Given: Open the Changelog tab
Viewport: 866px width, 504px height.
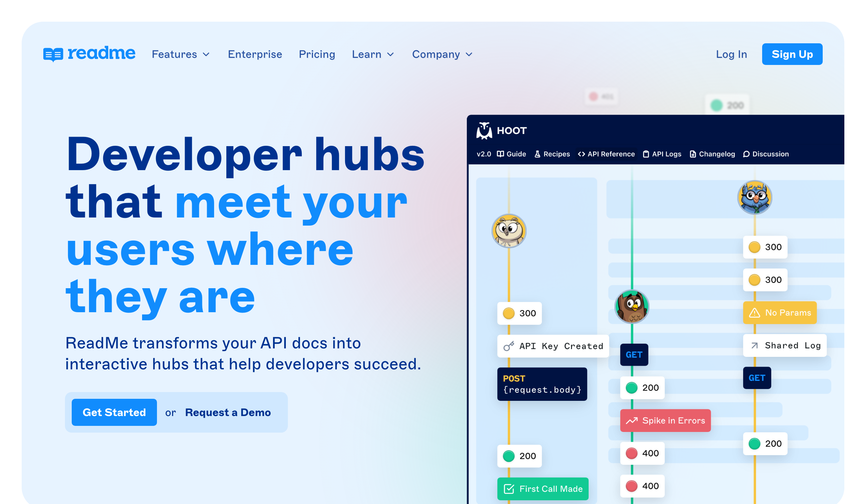Looking at the screenshot, I should (712, 154).
